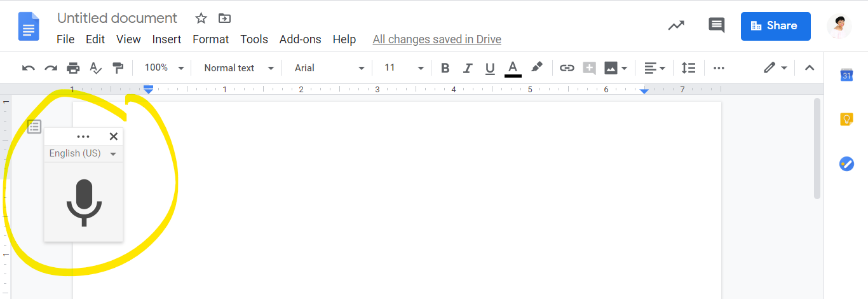Select the paint format roller icon
This screenshot has height=299, width=868.
coord(118,68)
